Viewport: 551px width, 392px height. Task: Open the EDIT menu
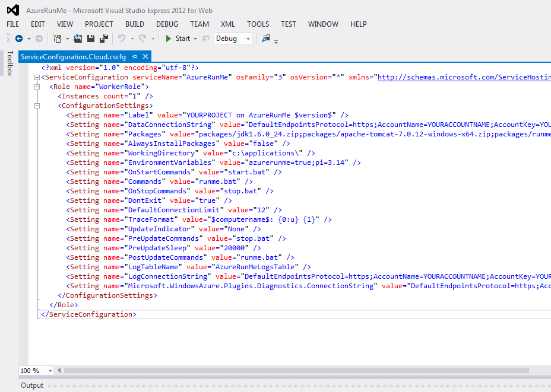(x=37, y=24)
